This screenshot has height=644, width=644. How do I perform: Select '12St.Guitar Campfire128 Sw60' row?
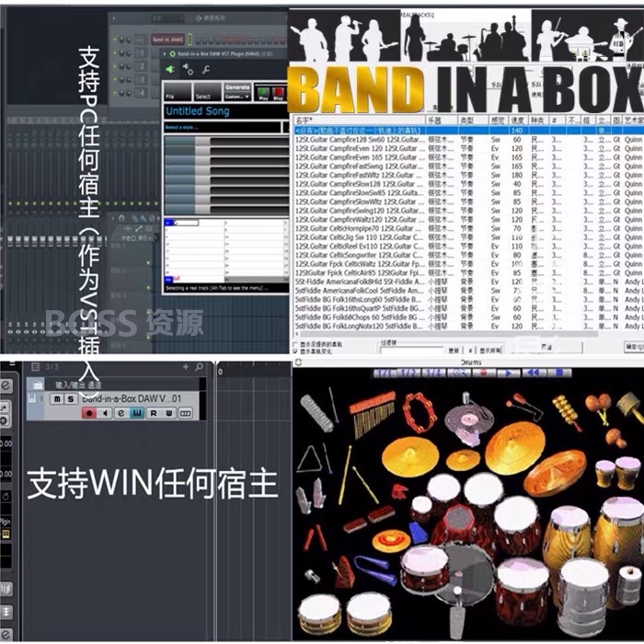468,140
